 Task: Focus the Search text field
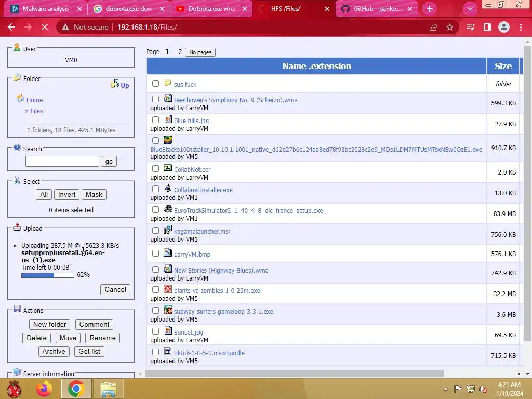62,162
